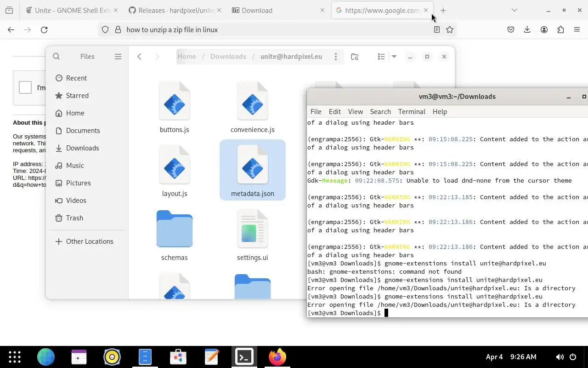
Task: Open the calendar app in dock
Action: [79, 357]
